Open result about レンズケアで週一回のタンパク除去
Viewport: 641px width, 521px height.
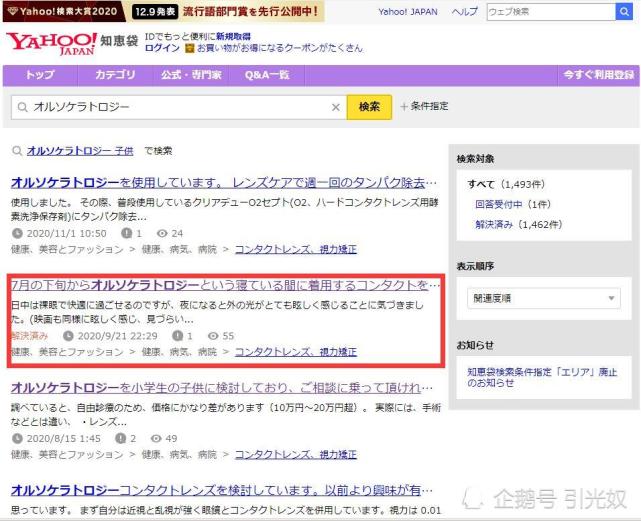pos(224,183)
